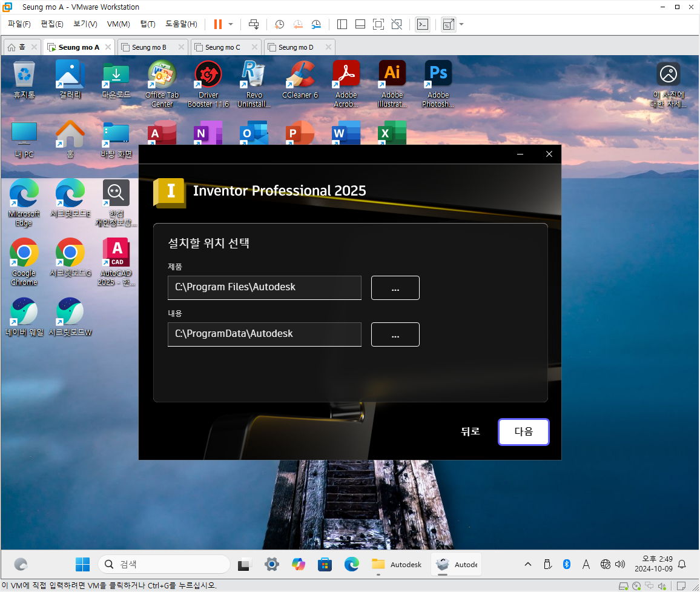This screenshot has width=700, height=592.
Task: Click Send Ctrl+Alt+Del toolbar icon
Action: tap(254, 24)
